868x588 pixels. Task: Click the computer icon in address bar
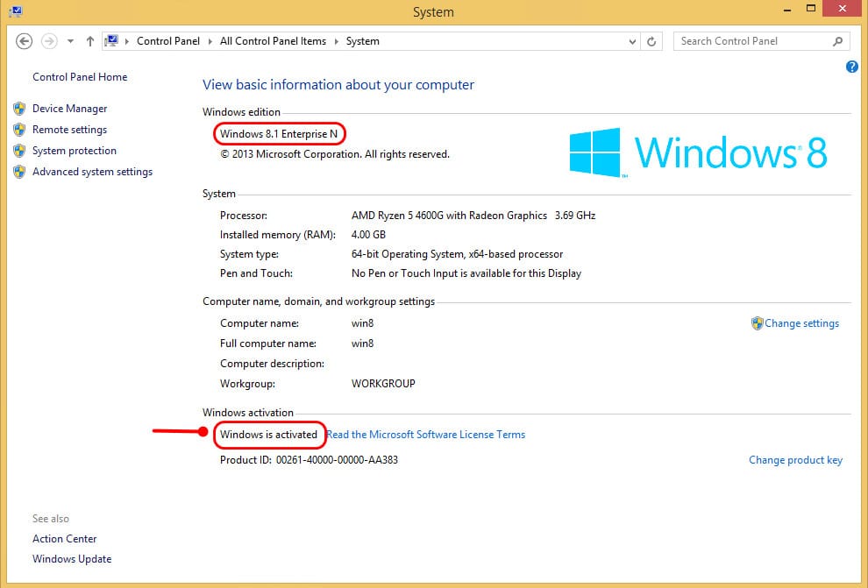[x=112, y=41]
